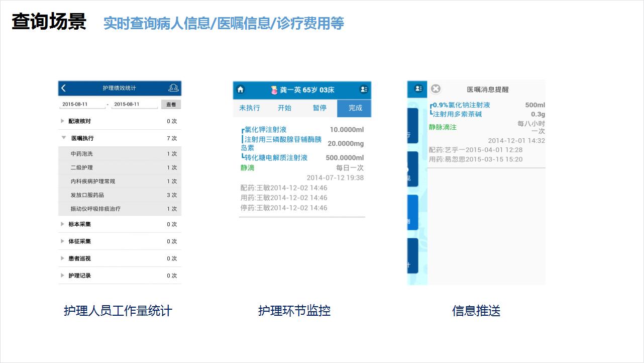Click the patient avatar next to 龚一英
644x363 pixels.
(273, 89)
